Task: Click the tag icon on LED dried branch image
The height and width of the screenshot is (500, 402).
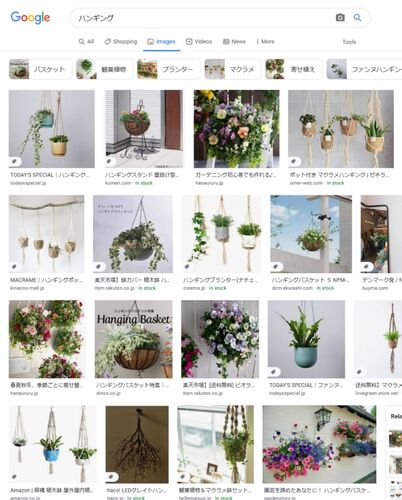Action: 111,477
